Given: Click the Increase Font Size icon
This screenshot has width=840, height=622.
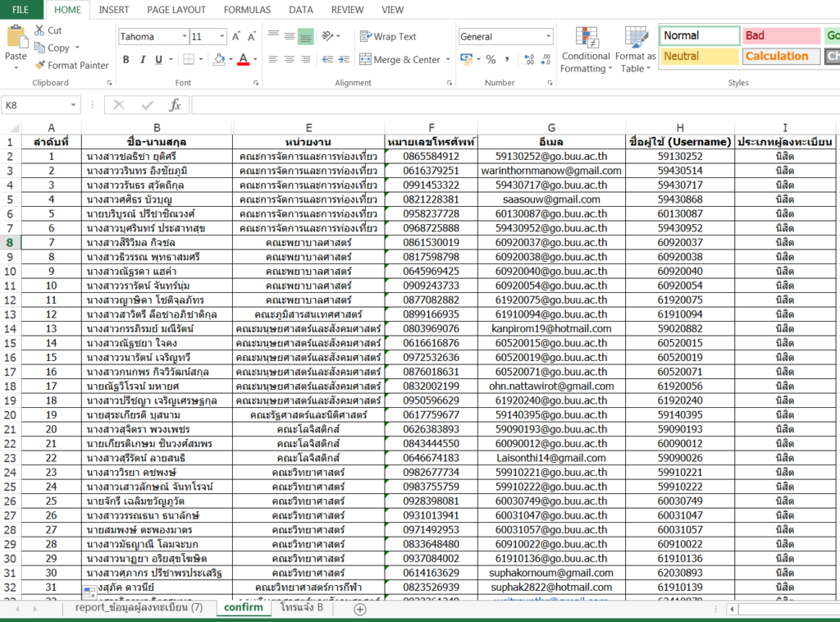Looking at the screenshot, I should coord(236,37).
